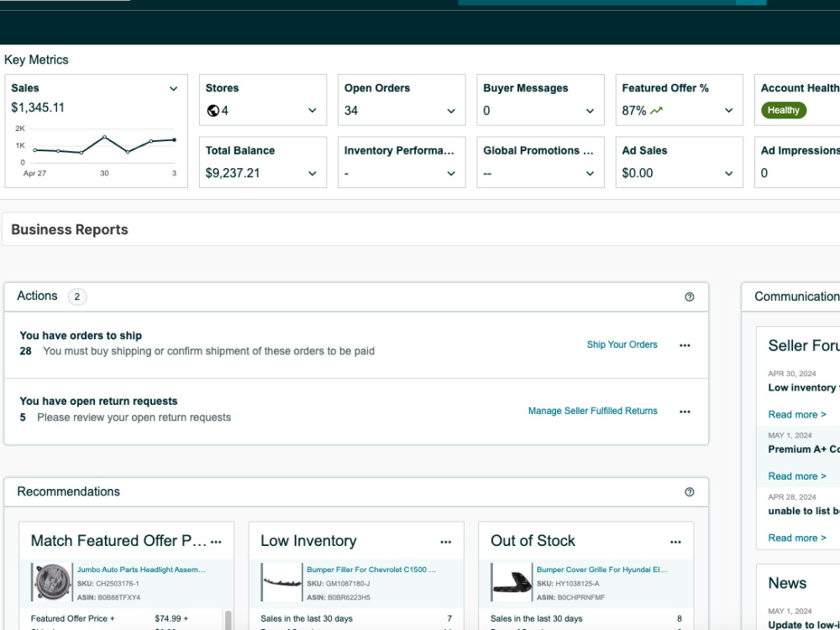Click the Key Metrics heading
The image size is (840, 630).
(36, 60)
